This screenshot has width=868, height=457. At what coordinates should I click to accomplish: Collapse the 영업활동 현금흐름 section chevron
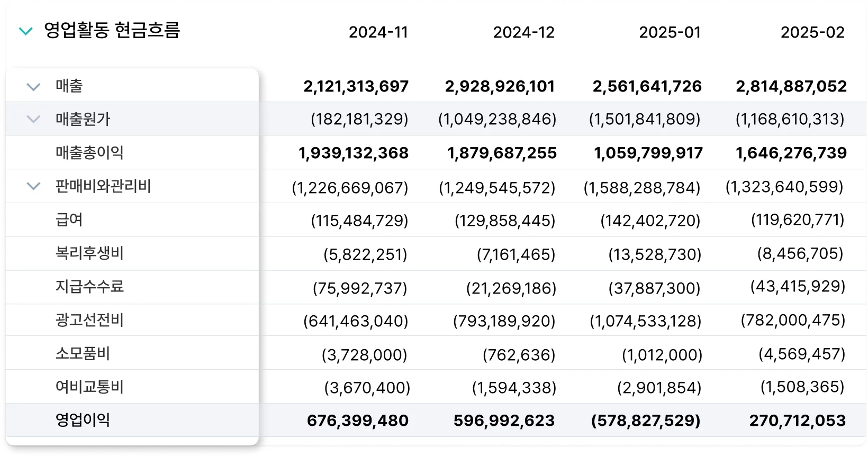point(25,31)
